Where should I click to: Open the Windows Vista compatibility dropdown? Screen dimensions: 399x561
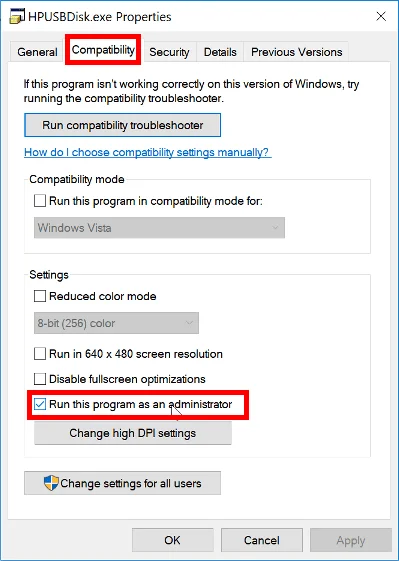pos(159,228)
